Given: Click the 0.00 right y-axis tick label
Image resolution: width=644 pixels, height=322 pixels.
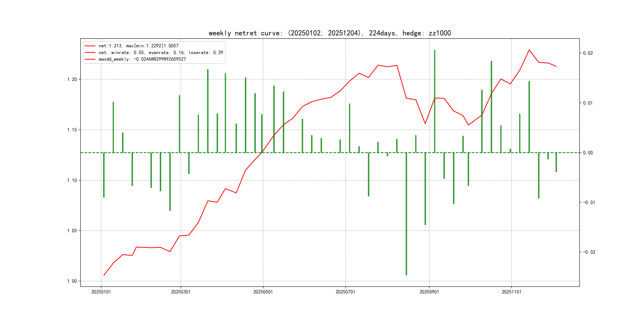Looking at the screenshot, I should click(x=588, y=153).
